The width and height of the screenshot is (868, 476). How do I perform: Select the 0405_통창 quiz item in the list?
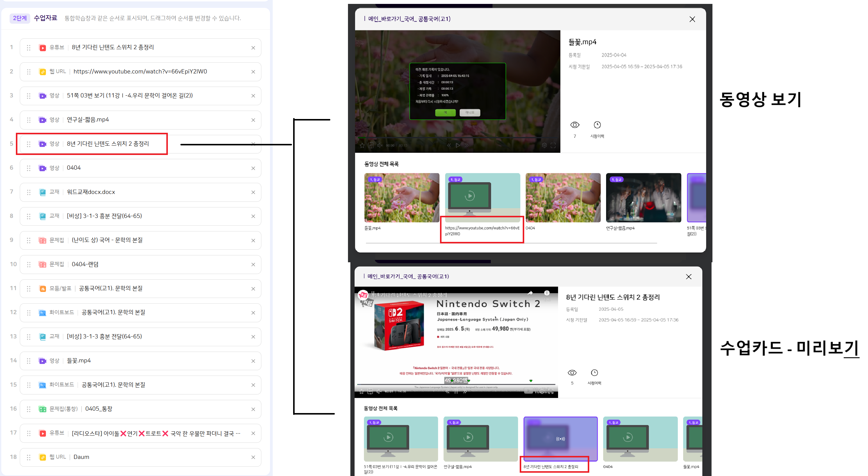tap(99, 409)
